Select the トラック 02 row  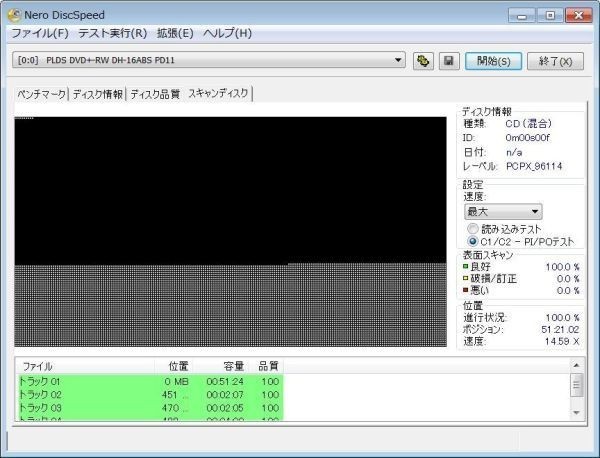pyautogui.click(x=150, y=394)
